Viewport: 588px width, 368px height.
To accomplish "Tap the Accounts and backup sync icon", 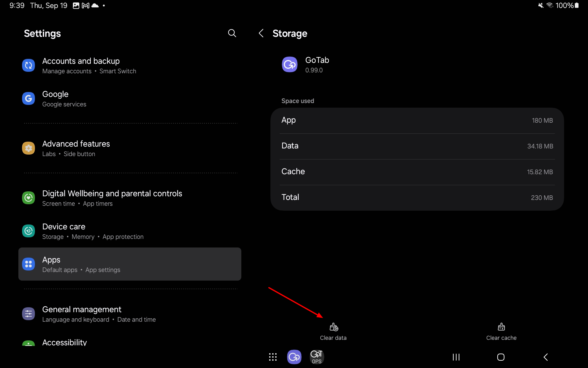I will tap(28, 65).
